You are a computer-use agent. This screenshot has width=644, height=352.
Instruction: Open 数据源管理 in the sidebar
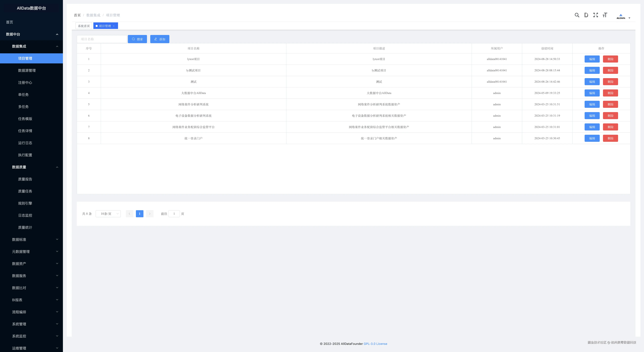[x=27, y=70]
